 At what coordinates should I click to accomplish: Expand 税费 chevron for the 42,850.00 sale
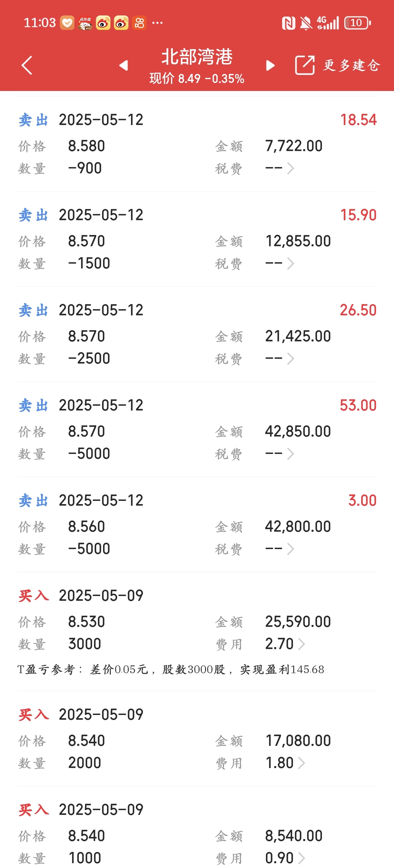290,454
